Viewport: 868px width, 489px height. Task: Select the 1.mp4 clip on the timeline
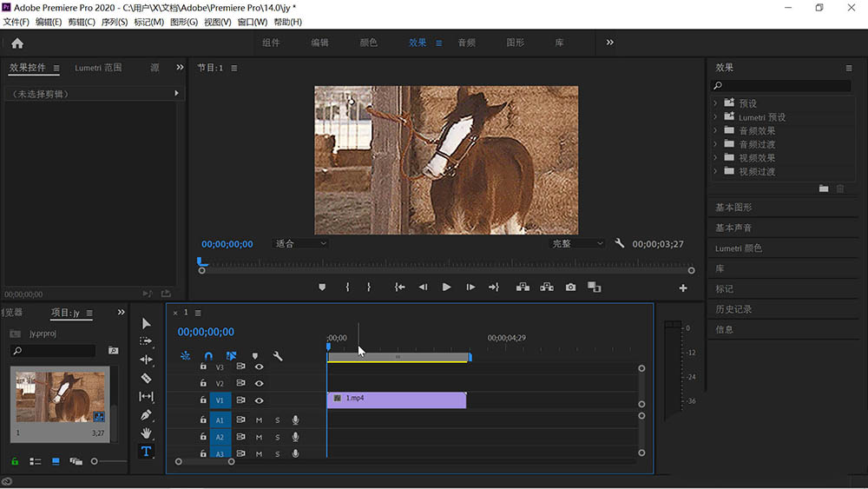(x=397, y=399)
